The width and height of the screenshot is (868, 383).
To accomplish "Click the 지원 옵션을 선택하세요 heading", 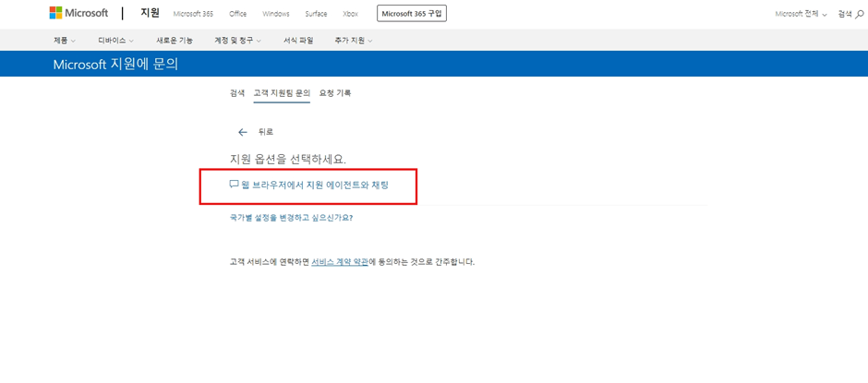I will (x=288, y=160).
